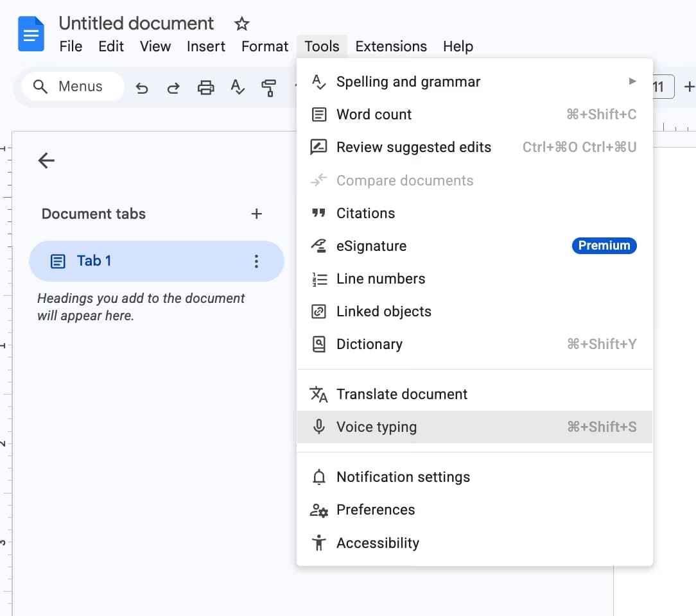Open the Insert menu
Screen dimensions: 696x616
click(x=206, y=46)
